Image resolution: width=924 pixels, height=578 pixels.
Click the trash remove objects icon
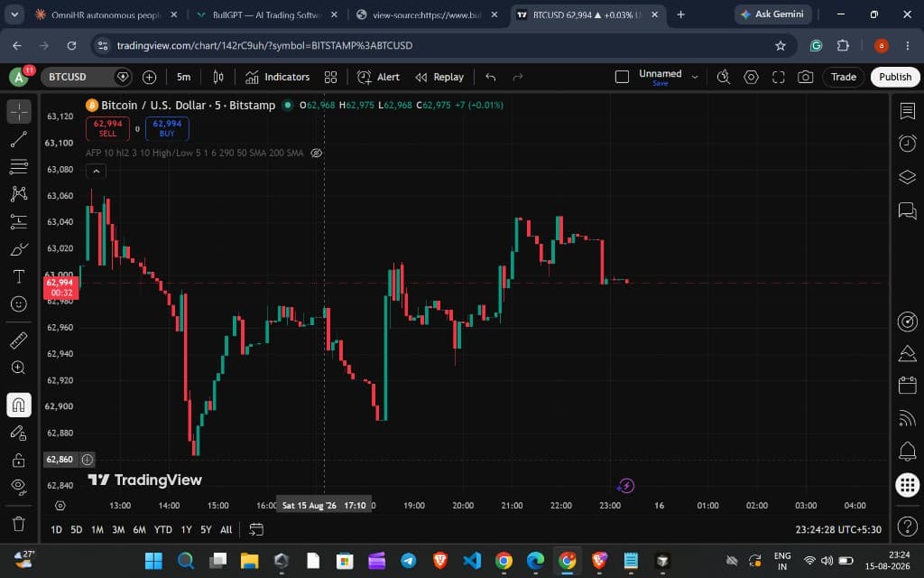point(19,524)
